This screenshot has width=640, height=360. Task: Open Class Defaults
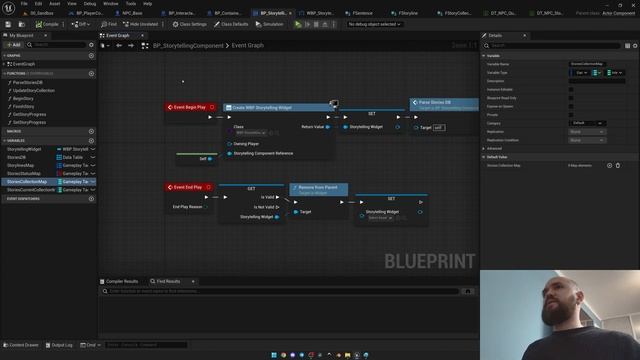tap(231, 24)
